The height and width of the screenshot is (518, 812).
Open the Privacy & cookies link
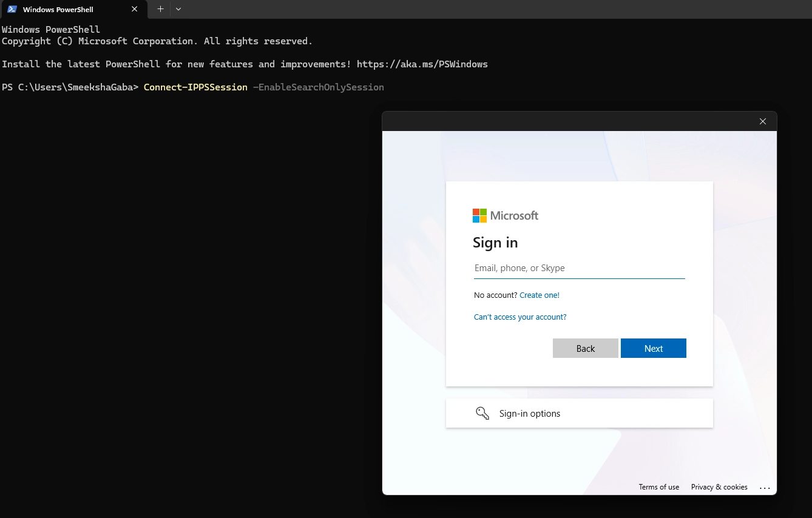click(x=719, y=487)
